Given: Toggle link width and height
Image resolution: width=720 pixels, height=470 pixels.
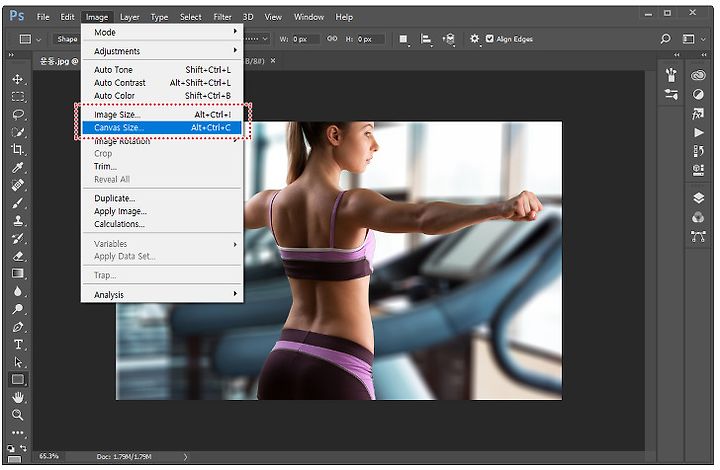Looking at the screenshot, I should coord(332,39).
